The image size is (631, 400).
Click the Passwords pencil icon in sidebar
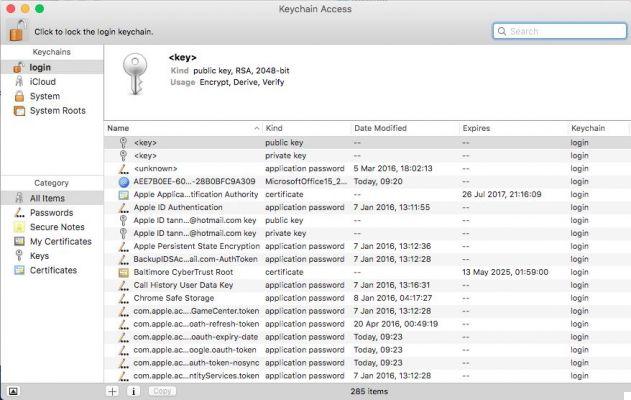pyautogui.click(x=19, y=212)
